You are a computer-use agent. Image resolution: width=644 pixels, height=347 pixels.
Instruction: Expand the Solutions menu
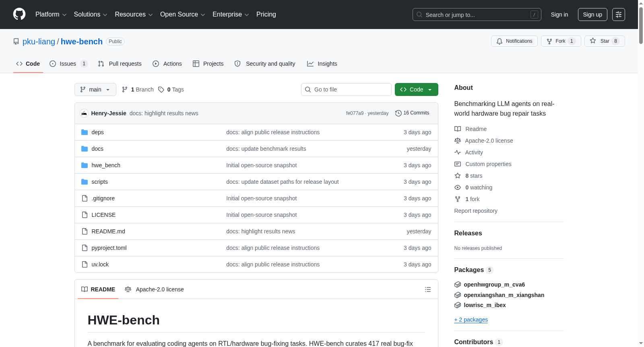click(x=91, y=15)
